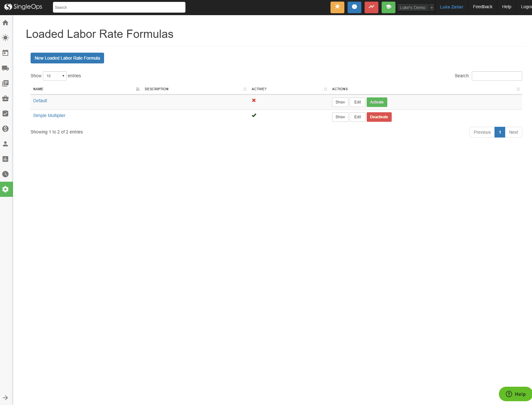Open the bar chart reports icon
This screenshot has height=405, width=532.
[x=5, y=159]
